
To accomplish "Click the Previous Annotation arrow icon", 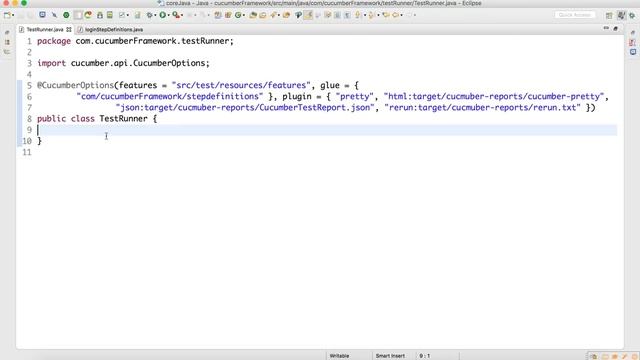I will (x=371, y=15).
